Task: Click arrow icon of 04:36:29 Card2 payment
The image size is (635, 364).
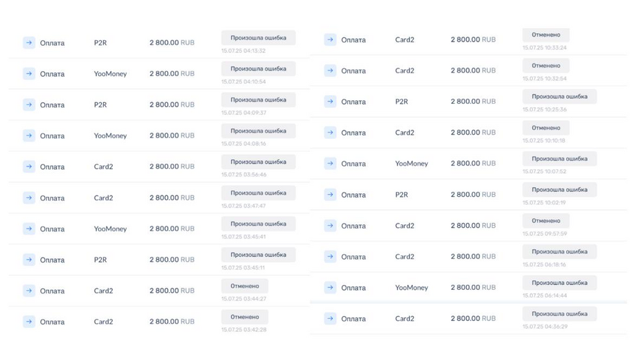Action: click(x=330, y=319)
